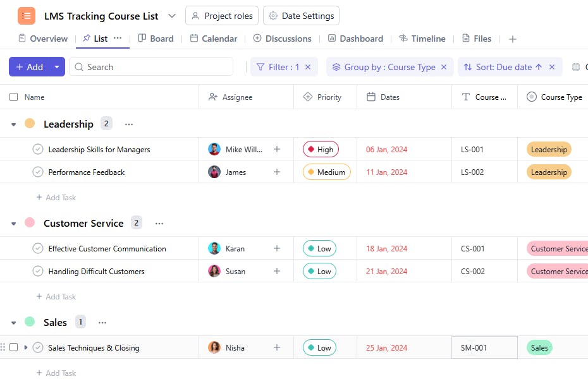588x379 pixels.
Task: Open Project roles
Action: pos(222,16)
